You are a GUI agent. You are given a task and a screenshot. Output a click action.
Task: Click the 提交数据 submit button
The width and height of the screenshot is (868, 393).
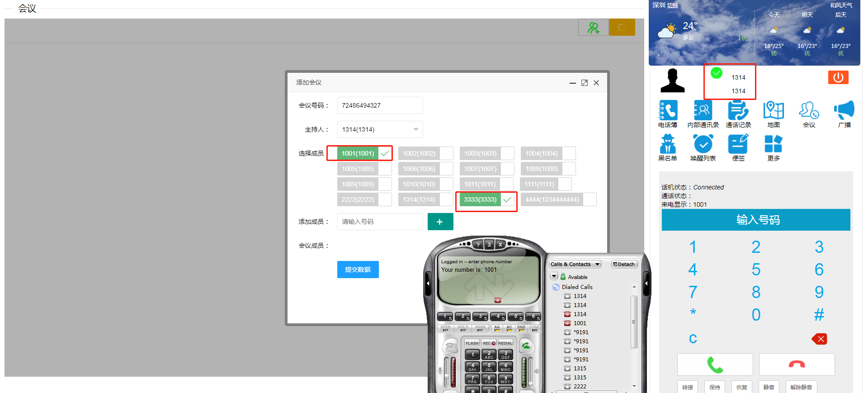coord(358,270)
